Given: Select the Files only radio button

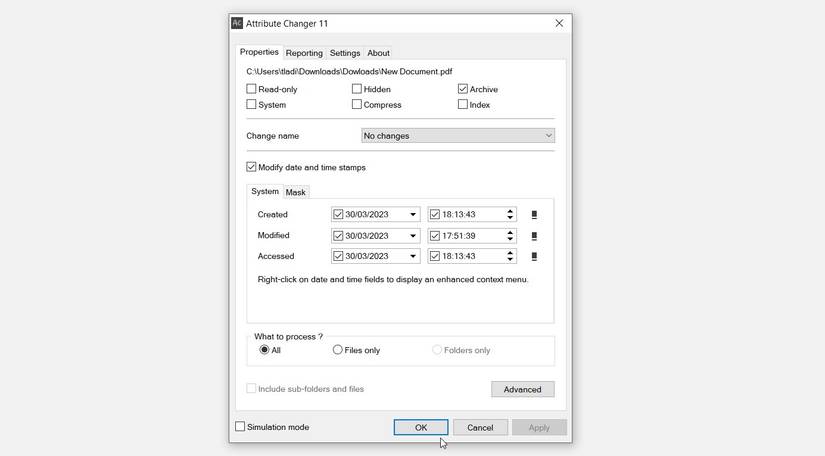Looking at the screenshot, I should (338, 350).
